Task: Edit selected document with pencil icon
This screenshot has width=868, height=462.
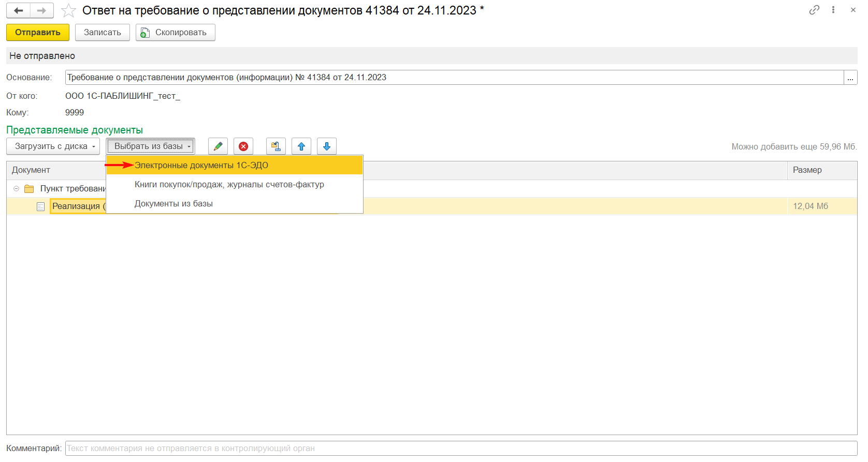Action: (218, 146)
